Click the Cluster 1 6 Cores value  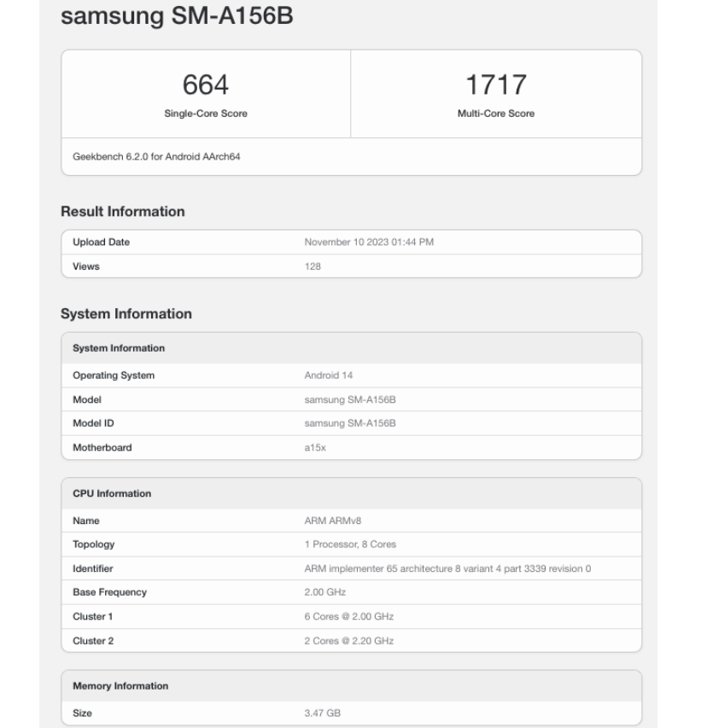[348, 616]
